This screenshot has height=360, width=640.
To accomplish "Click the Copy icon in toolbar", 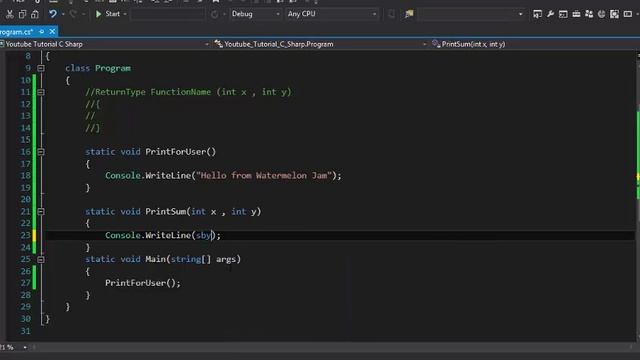I will point(22,14).
